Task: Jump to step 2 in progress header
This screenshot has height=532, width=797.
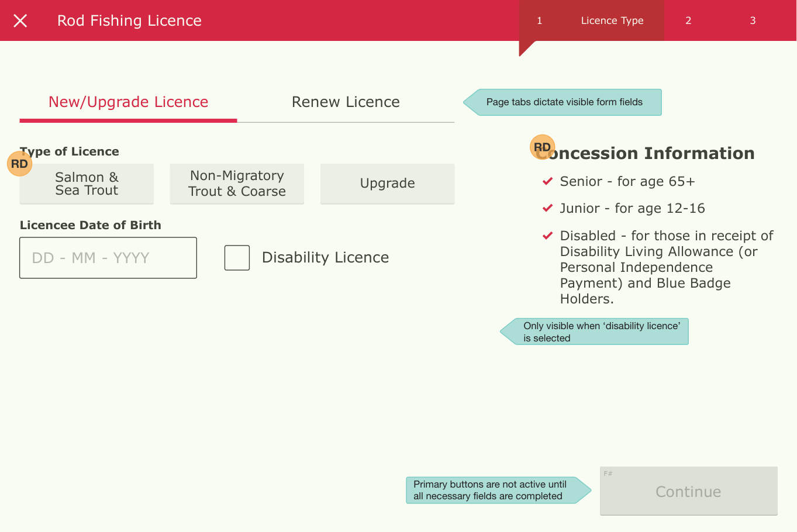Action: (x=688, y=20)
